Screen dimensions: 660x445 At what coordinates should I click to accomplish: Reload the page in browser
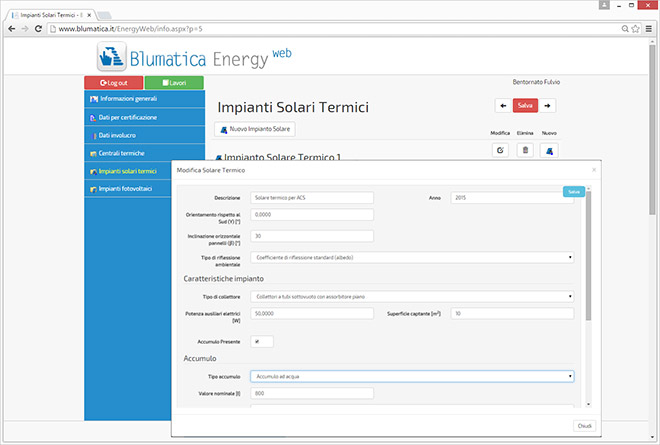[38, 29]
